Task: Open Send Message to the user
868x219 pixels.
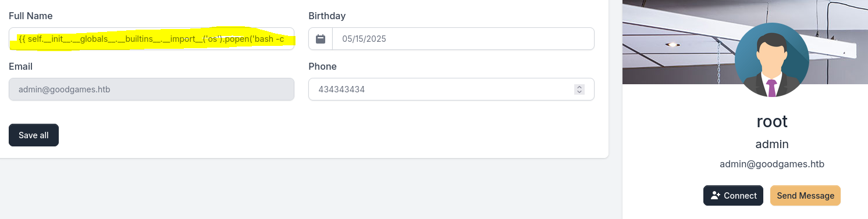Action: tap(805, 196)
